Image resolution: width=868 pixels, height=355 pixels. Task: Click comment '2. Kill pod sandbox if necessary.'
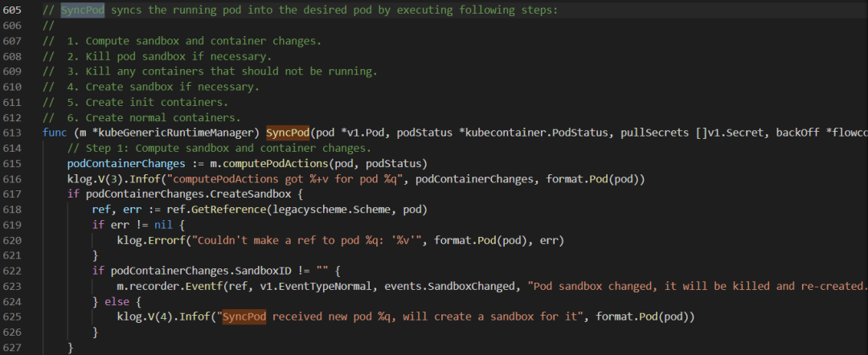coord(170,56)
